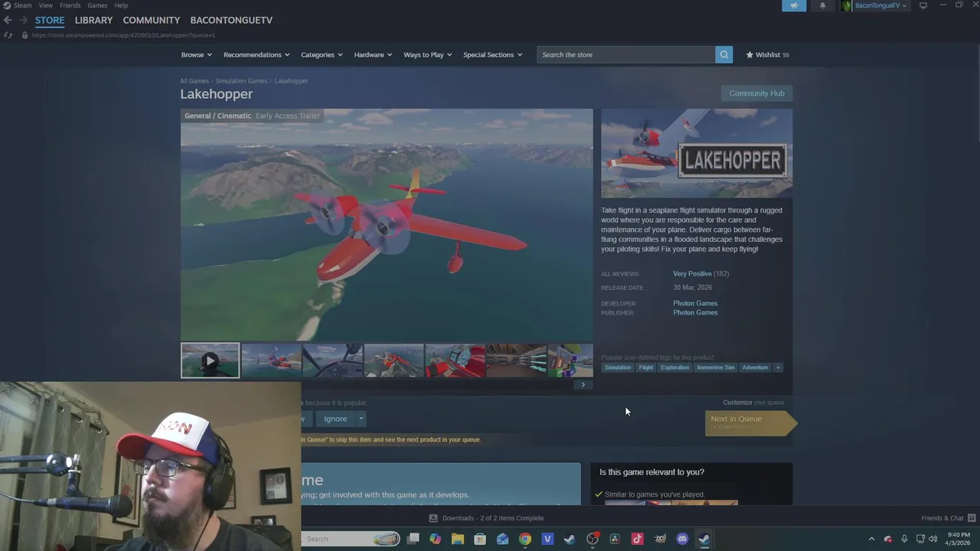Click the Immersive Sim tag
Viewport: 980px width, 551px height.
716,367
